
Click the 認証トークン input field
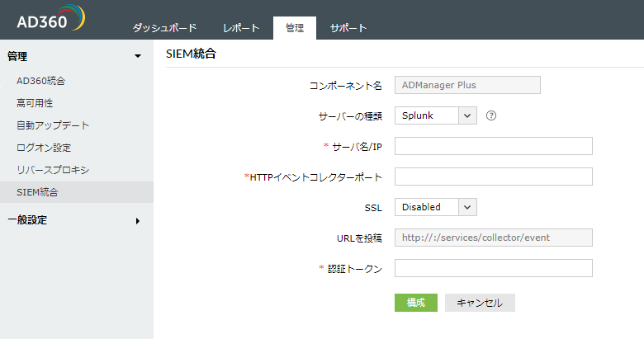pyautogui.click(x=494, y=268)
